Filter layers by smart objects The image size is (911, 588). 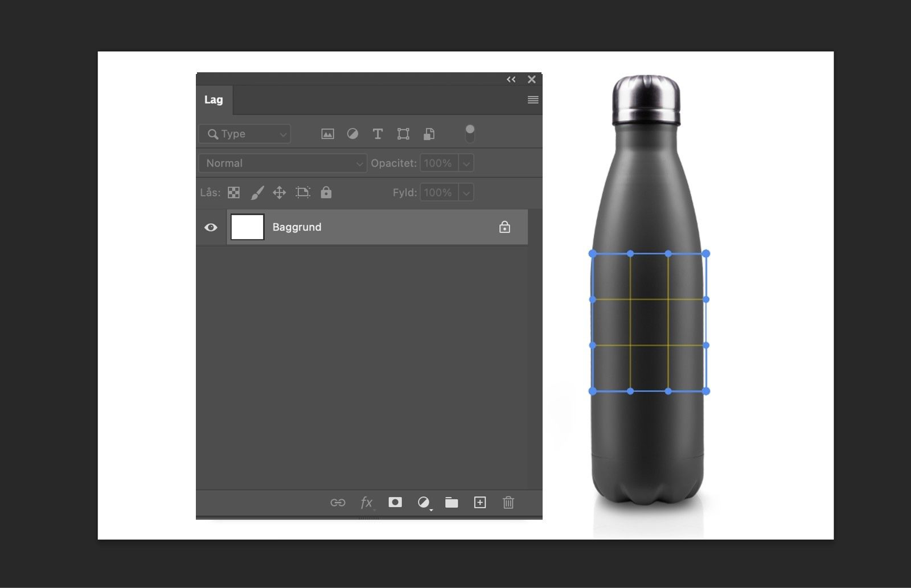[429, 134]
